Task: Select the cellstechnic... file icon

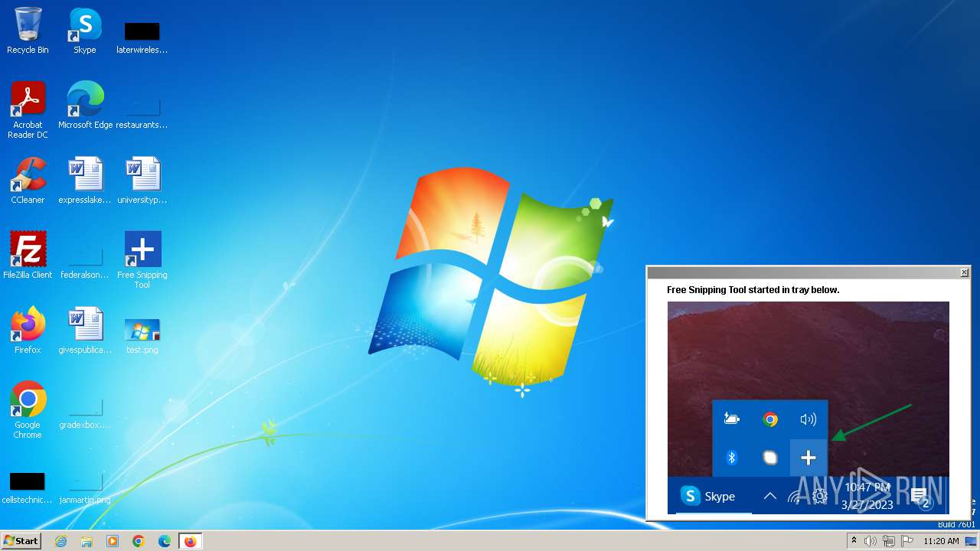Action: coord(28,487)
